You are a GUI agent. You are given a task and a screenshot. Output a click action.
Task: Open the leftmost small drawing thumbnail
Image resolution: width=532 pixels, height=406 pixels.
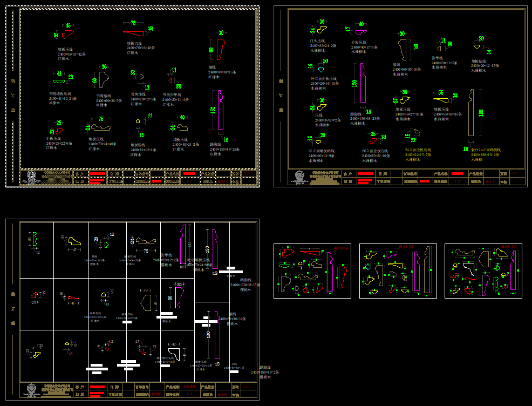coord(312,270)
